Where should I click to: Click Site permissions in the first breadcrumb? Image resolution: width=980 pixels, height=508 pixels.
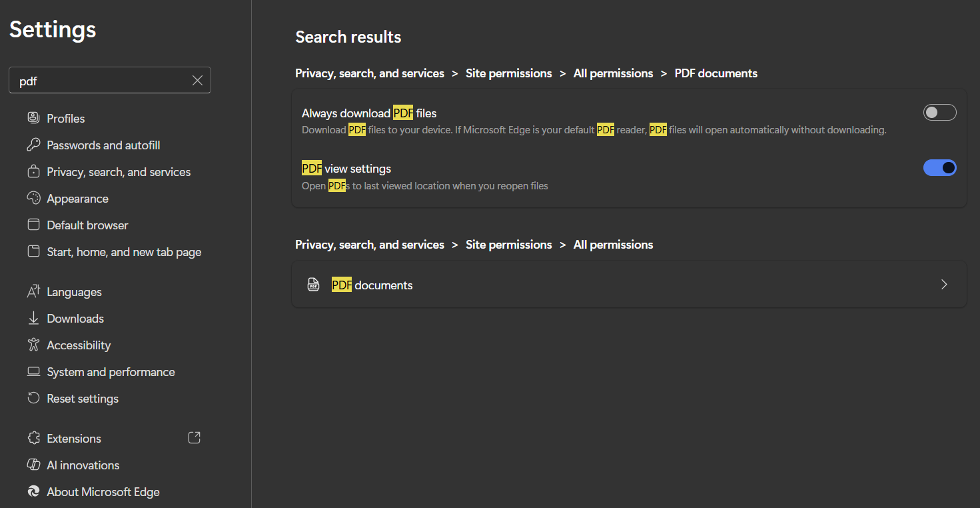509,73
